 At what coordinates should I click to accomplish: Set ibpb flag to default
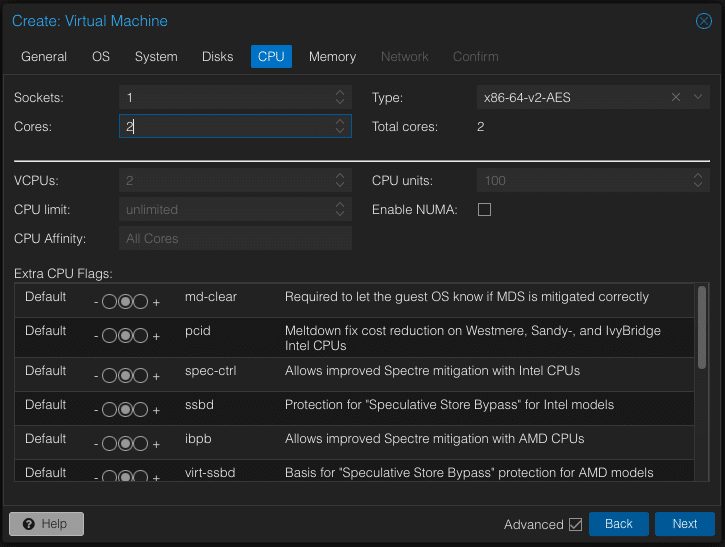(125, 443)
